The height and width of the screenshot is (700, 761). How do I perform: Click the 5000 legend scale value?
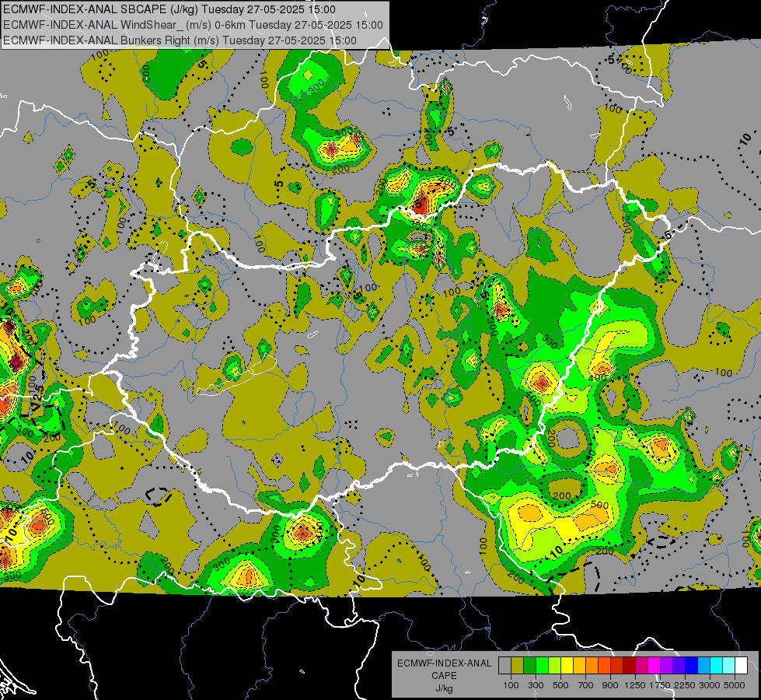[735, 685]
